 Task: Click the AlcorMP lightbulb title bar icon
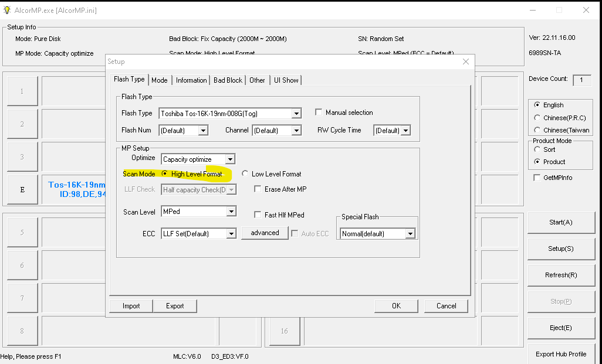coord(6,10)
